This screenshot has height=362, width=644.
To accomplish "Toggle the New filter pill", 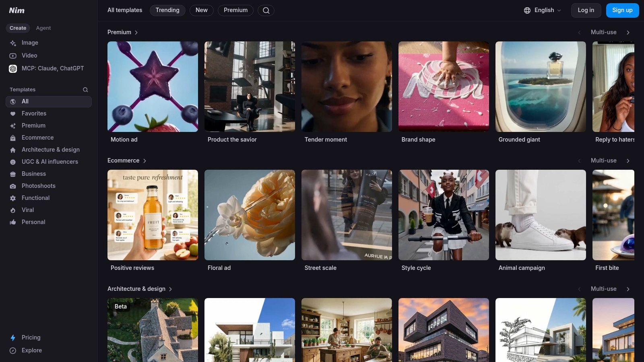I will point(202,10).
